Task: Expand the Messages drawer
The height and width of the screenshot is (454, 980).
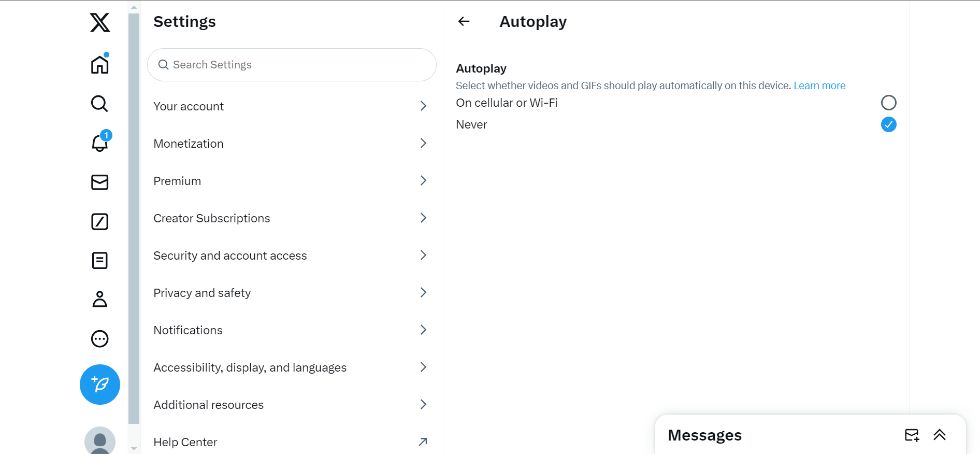Action: coord(940,435)
